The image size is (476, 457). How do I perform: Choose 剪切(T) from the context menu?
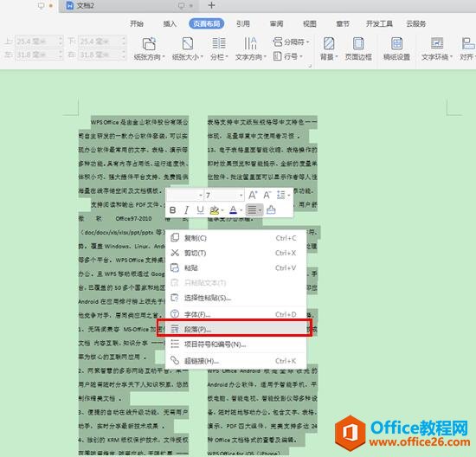(236, 253)
